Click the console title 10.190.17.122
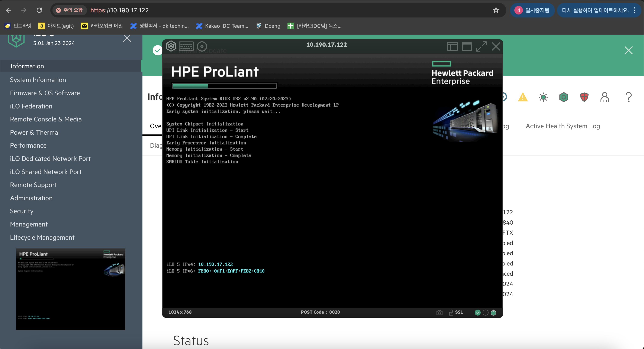The height and width of the screenshot is (349, 644). click(x=326, y=45)
